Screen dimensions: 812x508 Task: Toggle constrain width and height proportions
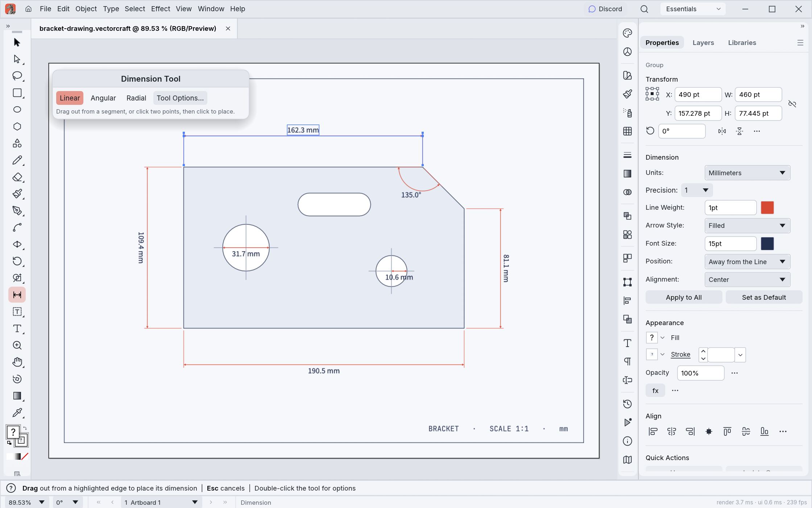[792, 104]
